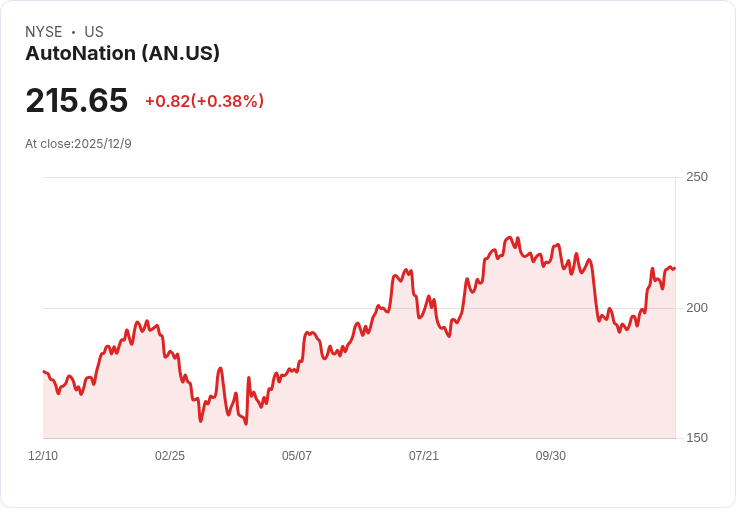Click the chart's highest peak point
Screen dimensions: 736x508
[x=509, y=238]
